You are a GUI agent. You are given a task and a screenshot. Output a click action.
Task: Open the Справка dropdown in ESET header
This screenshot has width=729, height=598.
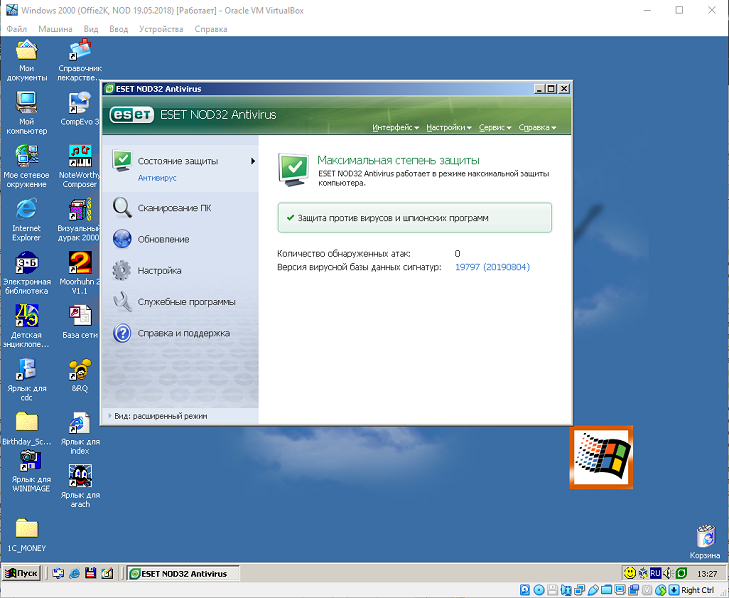coord(537,127)
